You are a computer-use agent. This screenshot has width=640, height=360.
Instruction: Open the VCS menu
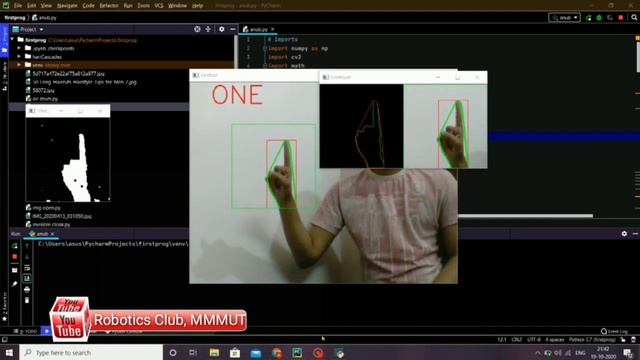(x=159, y=6)
